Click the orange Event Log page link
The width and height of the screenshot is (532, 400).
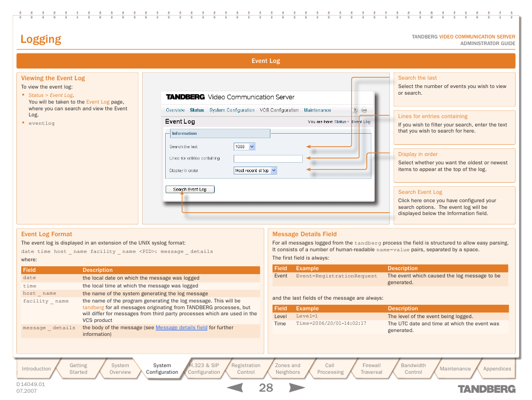pos(98,102)
